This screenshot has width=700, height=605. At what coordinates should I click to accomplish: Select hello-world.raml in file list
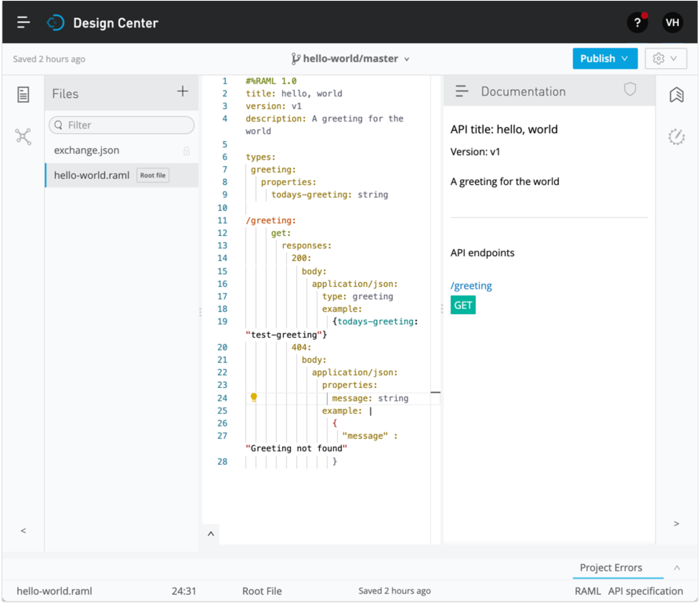pyautogui.click(x=92, y=175)
